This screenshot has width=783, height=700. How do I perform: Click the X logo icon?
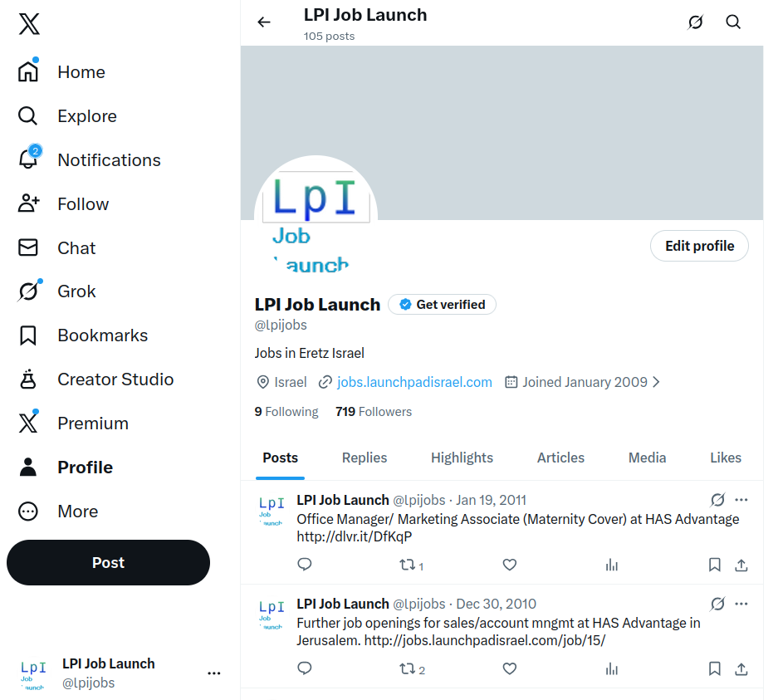pyautogui.click(x=29, y=25)
